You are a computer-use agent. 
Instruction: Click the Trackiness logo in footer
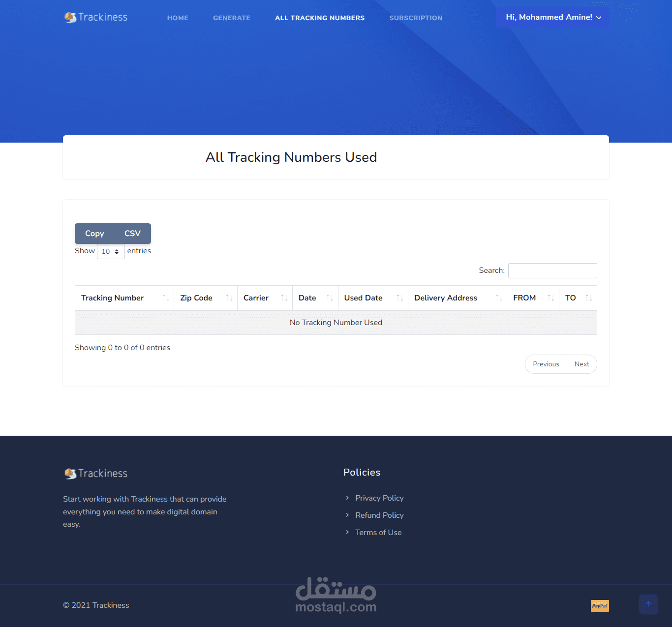pyautogui.click(x=96, y=474)
